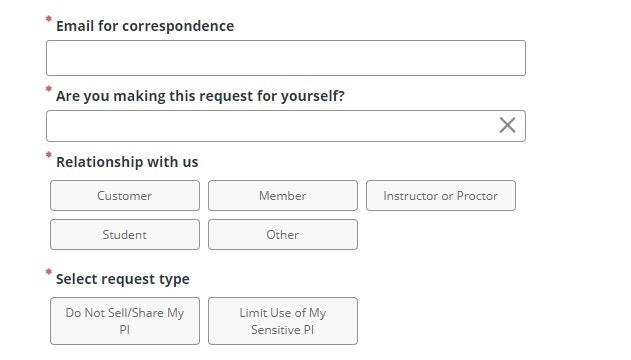Focus the correspondence email text box

[x=286, y=58]
